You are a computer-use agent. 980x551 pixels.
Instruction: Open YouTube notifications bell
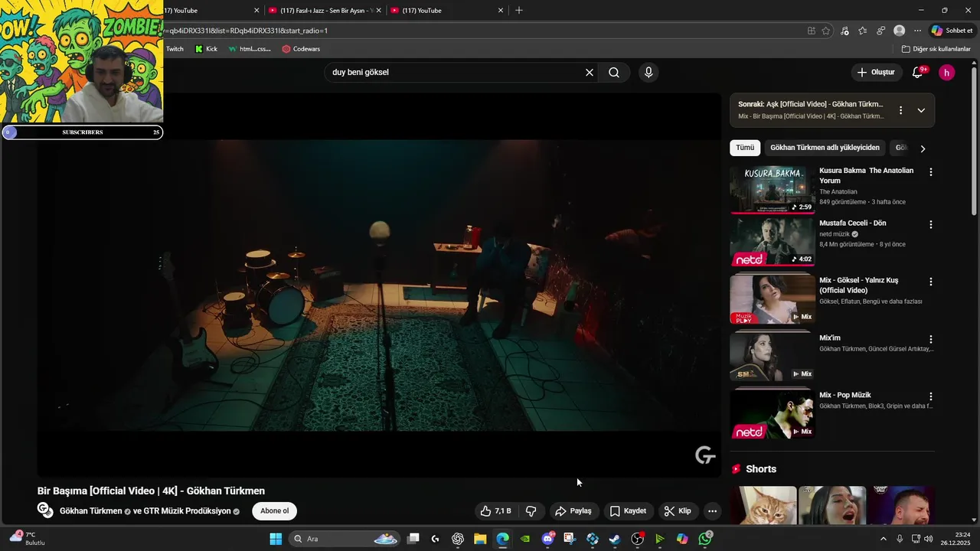918,72
